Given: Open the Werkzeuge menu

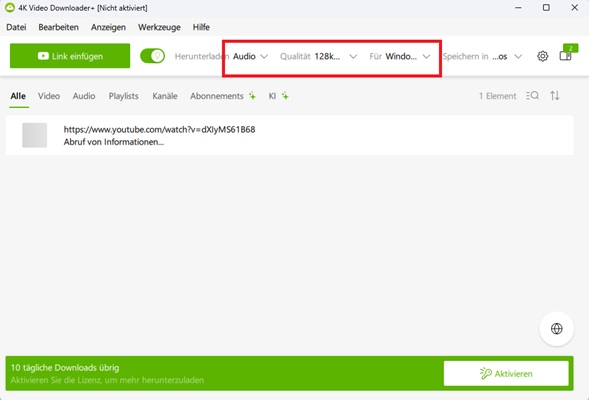Looking at the screenshot, I should (159, 27).
